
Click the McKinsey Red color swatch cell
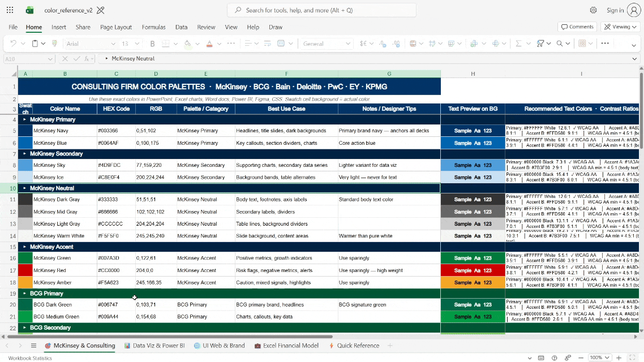coord(25,270)
